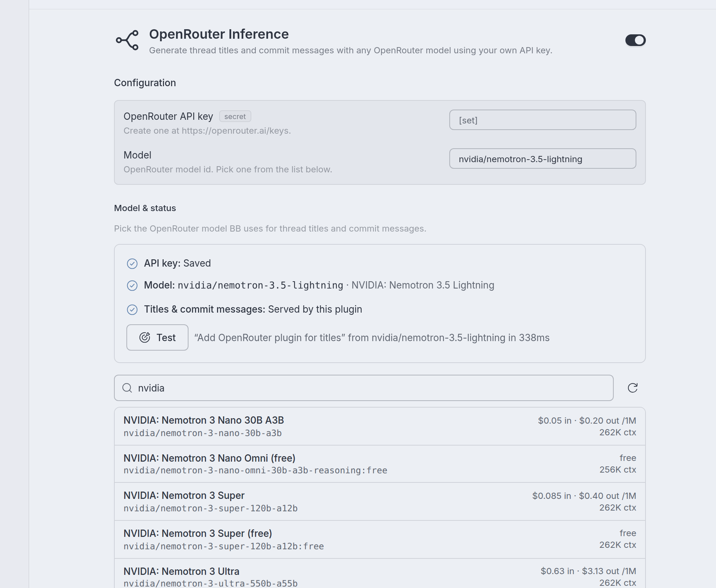Click the API key Saved check icon
This screenshot has height=588, width=716.
click(132, 264)
